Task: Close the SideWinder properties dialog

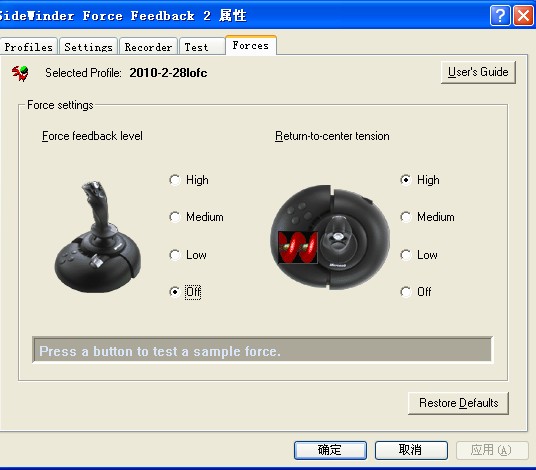Action: coord(523,16)
